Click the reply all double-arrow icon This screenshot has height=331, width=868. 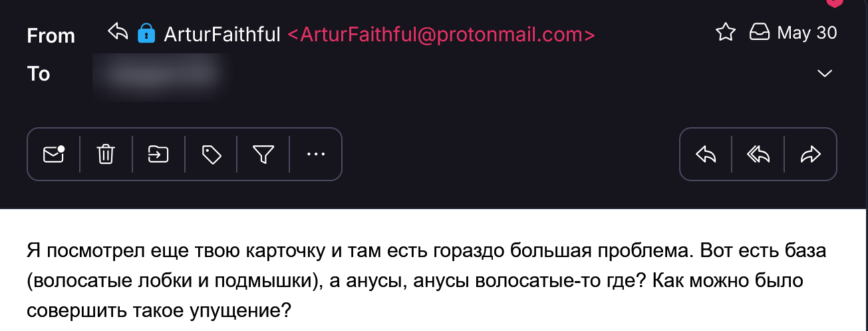pyautogui.click(x=758, y=155)
